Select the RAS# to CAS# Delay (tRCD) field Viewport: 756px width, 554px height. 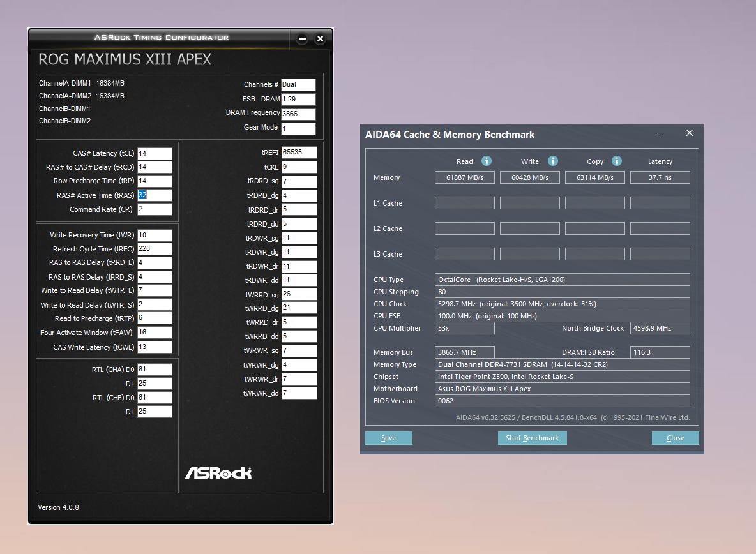[x=155, y=167]
